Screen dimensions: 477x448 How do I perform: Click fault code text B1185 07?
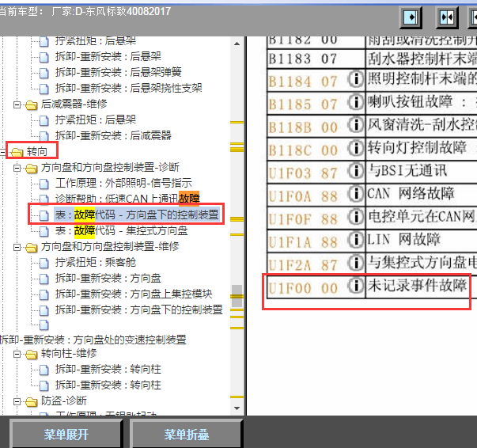[303, 104]
